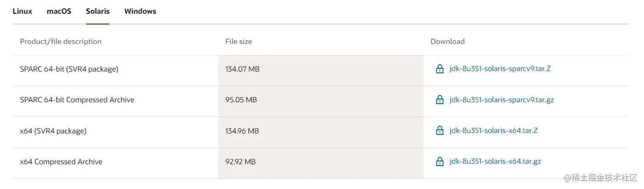Image resolution: width=644 pixels, height=189 pixels.
Task: Click lock icon beside jdk-8u351-solaris-sparcv9.tar.gz
Action: click(440, 100)
